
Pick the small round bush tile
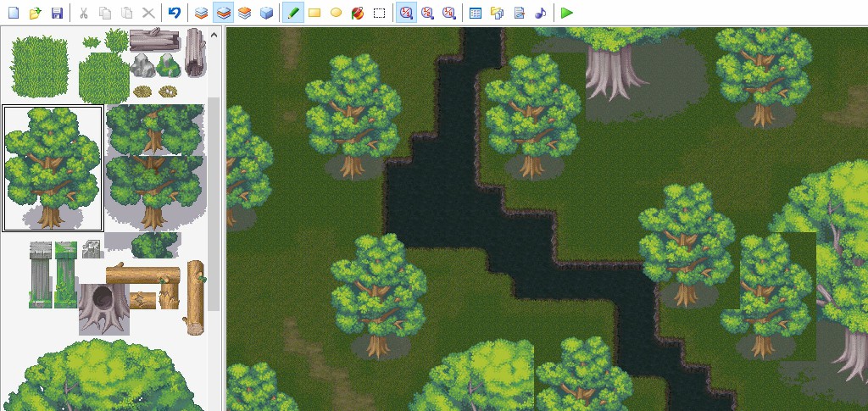[154, 245]
